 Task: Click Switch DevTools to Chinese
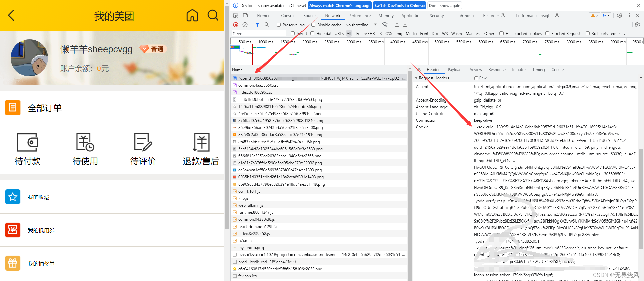click(x=399, y=5)
